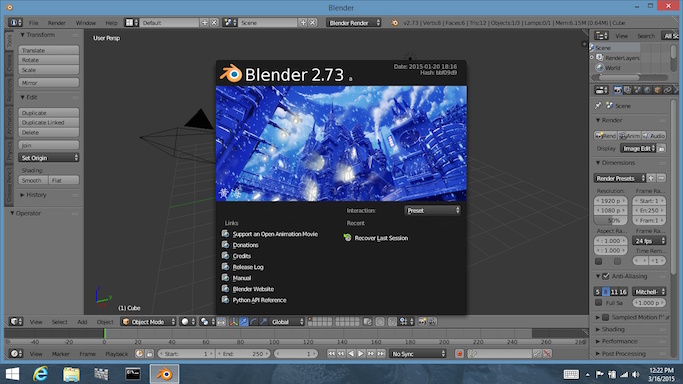Click the 50% resolution percentage slider
This screenshot has height=384, width=683.
click(x=611, y=220)
